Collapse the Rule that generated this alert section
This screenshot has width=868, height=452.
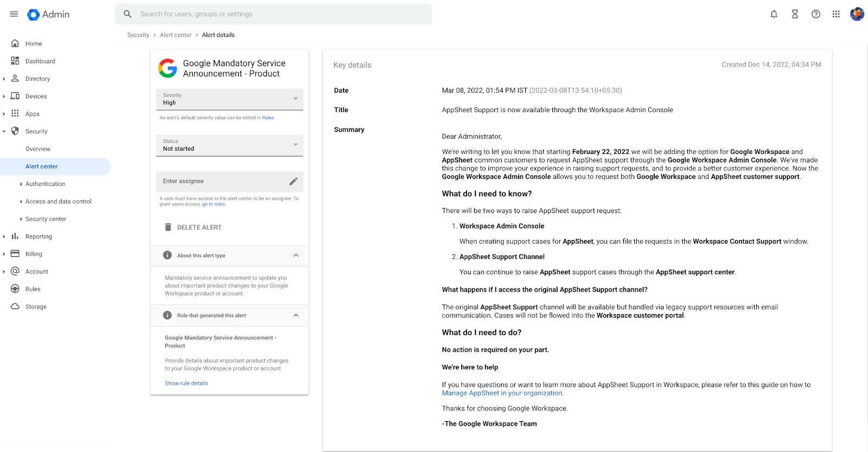point(296,315)
